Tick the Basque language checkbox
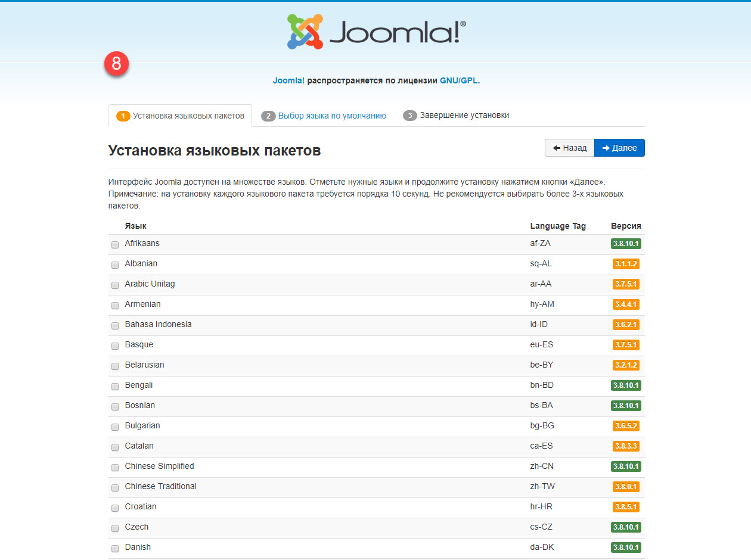Image resolution: width=751 pixels, height=560 pixels. coord(115,346)
